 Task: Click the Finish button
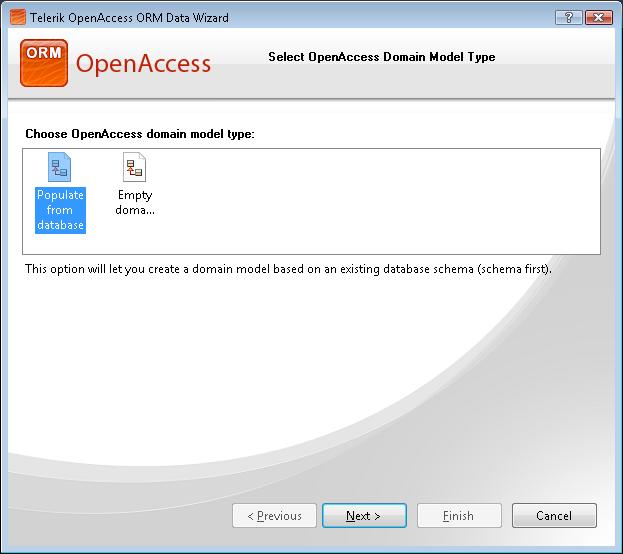tap(459, 515)
